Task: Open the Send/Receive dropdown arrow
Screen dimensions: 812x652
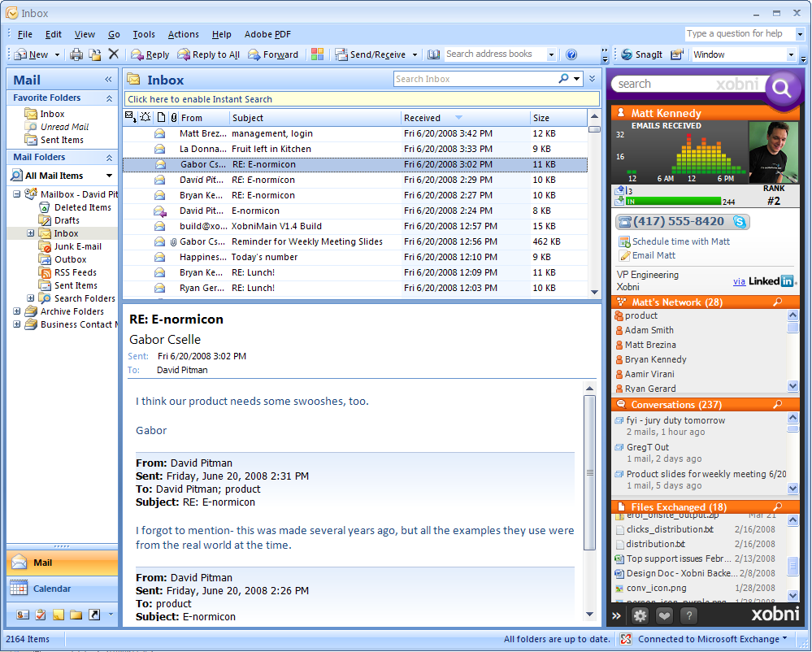Action: point(415,55)
